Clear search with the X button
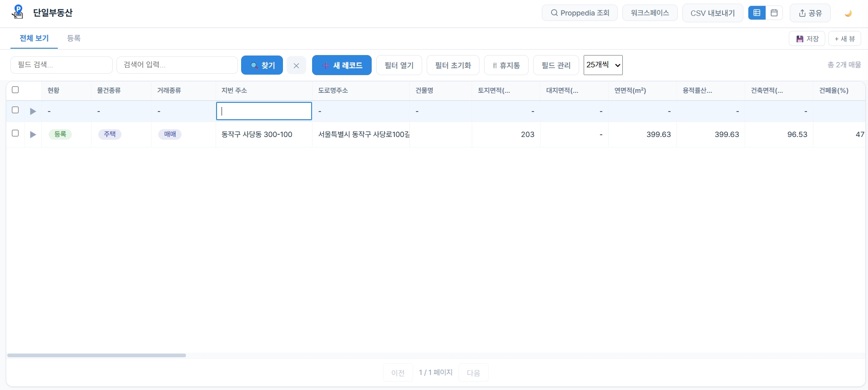Viewport: 868px width, 390px height. point(296,66)
